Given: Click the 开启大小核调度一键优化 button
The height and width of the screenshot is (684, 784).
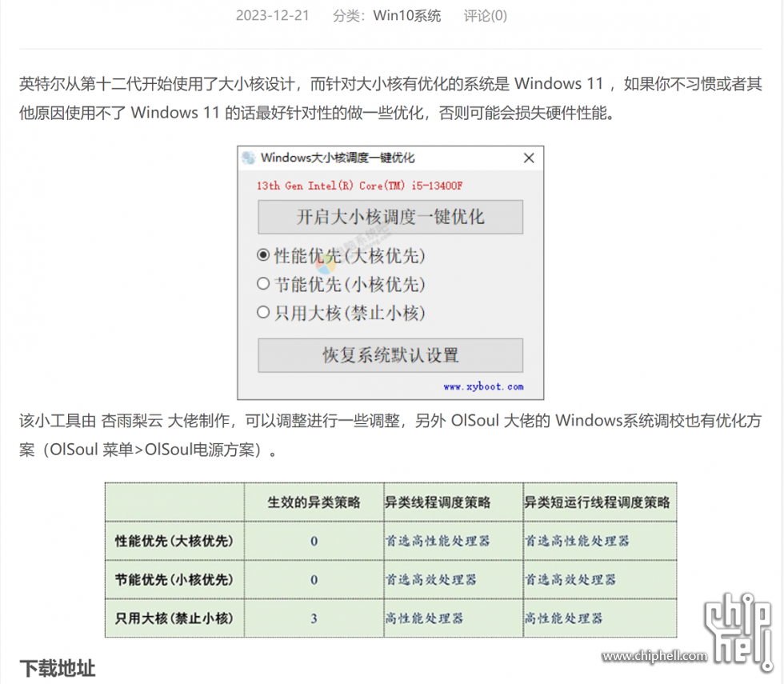Looking at the screenshot, I should 390,217.
